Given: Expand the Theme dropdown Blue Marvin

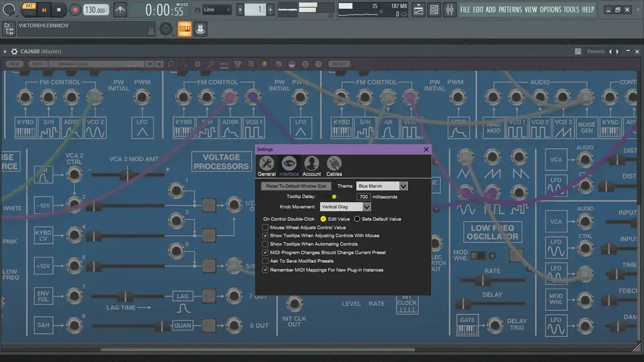Looking at the screenshot, I should pos(381,186).
